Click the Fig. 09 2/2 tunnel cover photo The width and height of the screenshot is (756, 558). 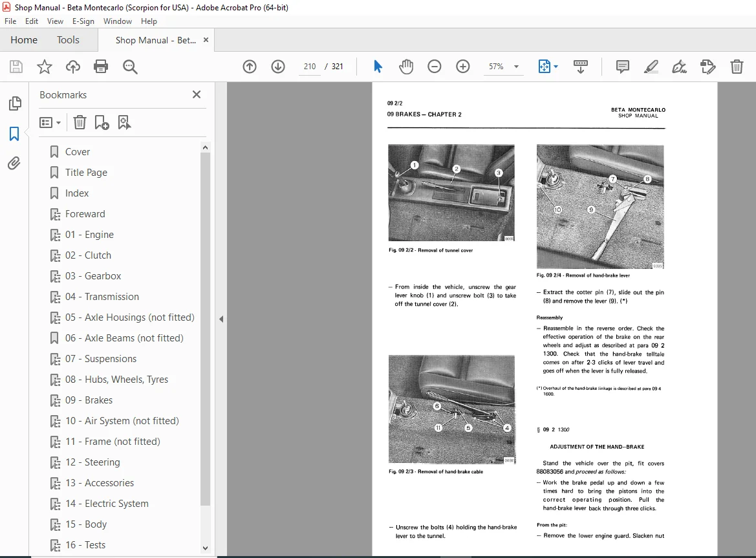point(451,193)
